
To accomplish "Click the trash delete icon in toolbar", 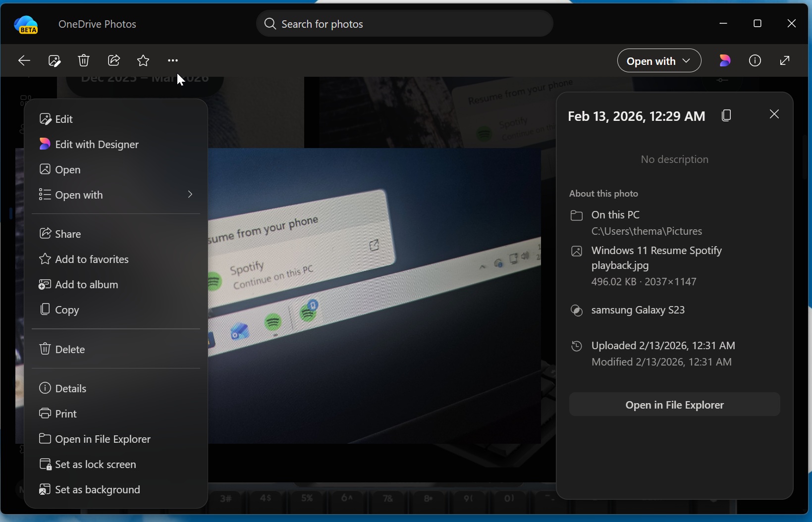I will coord(84,60).
